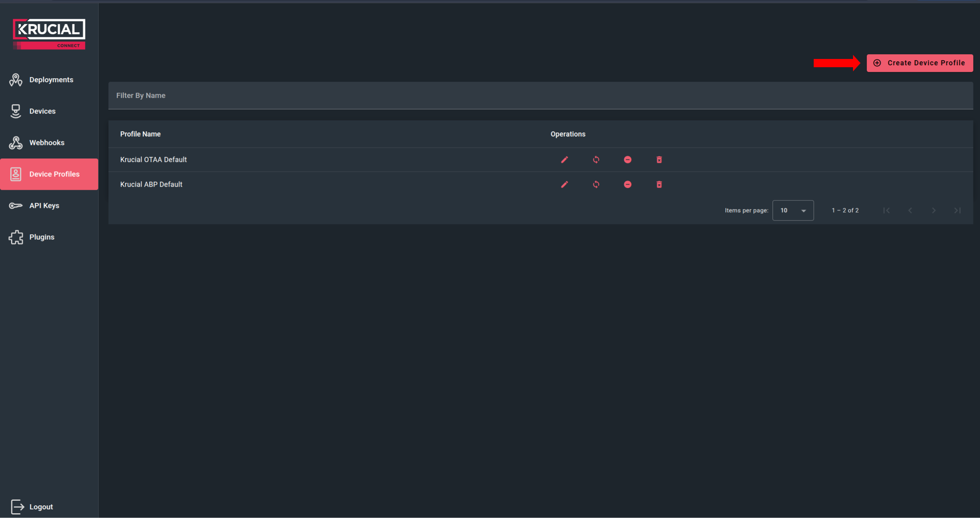
Task: Edit the Krucial OTAA Default profile with the pencil icon
Action: 564,160
